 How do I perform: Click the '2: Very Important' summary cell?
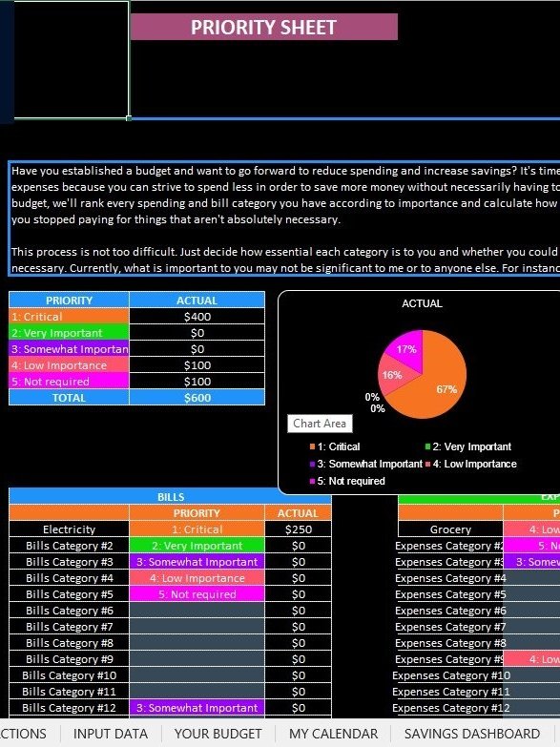[69, 333]
